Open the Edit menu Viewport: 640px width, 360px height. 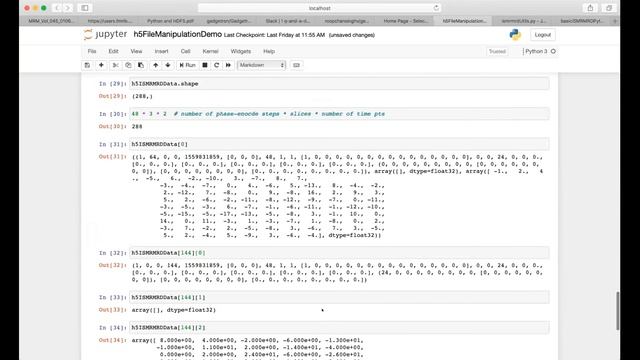[113, 51]
